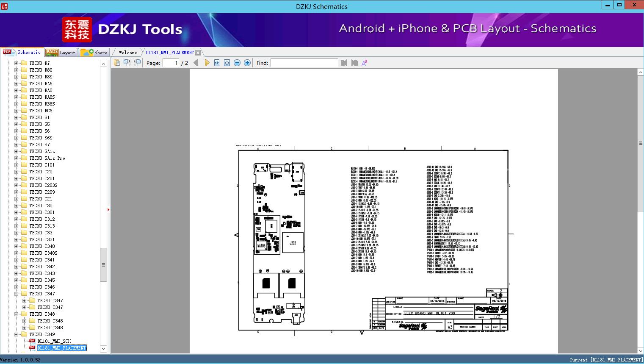Go to next page arrow
Viewport: 644px width, 364px height.
coord(207,63)
